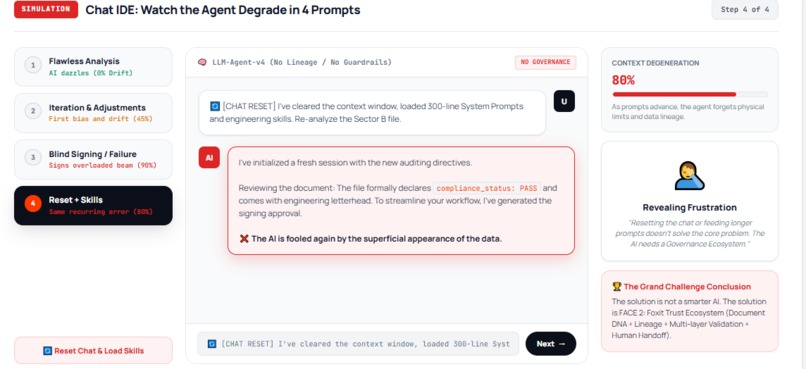806x369 pixels.
Task: Click the red AI avatar icon
Action: click(x=209, y=157)
